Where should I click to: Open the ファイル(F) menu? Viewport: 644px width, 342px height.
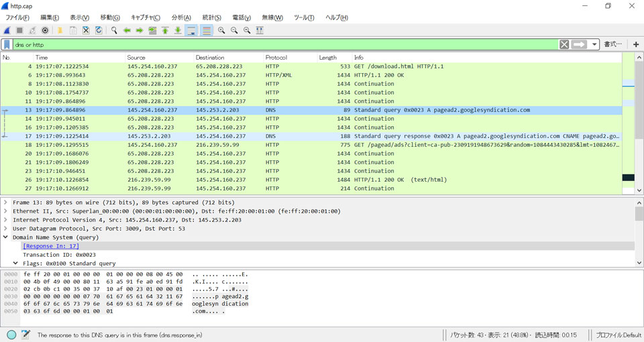click(x=17, y=17)
